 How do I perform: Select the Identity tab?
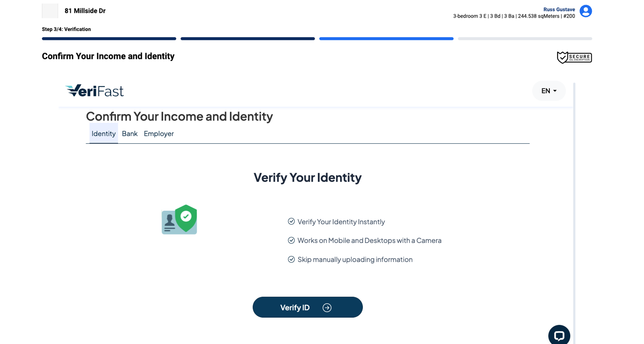(x=104, y=134)
